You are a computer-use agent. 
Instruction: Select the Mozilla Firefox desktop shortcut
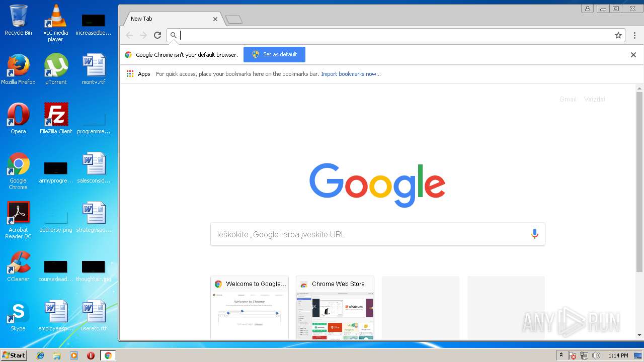tap(18, 69)
